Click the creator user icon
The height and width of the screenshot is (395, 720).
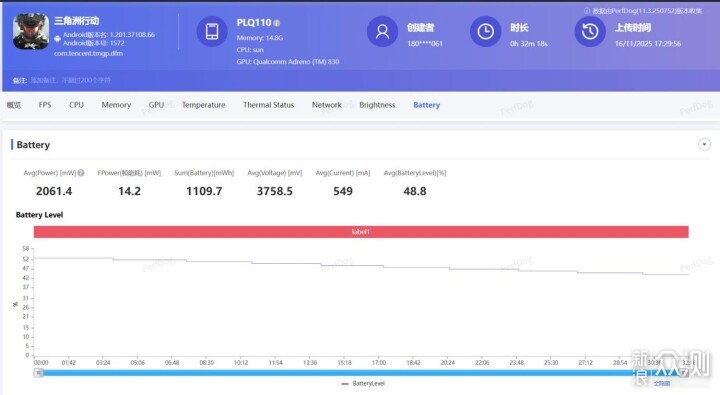click(382, 31)
